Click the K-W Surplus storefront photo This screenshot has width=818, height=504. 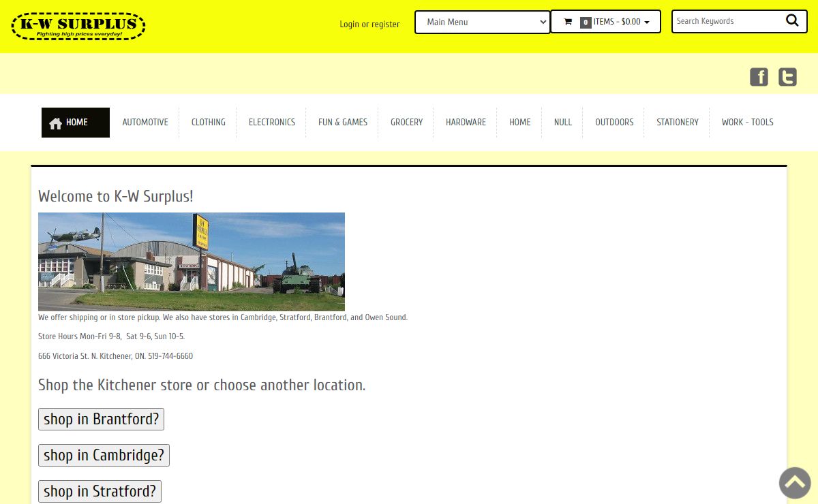click(192, 262)
